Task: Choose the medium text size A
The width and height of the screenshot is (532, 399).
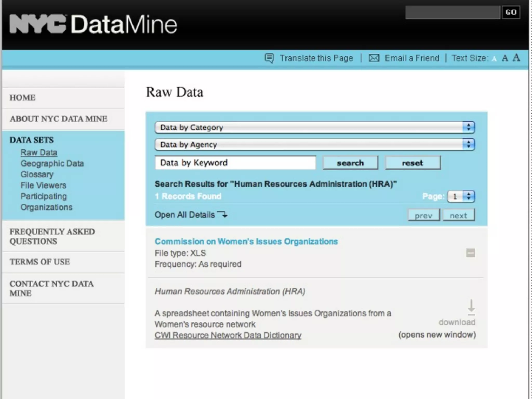Action: pyautogui.click(x=505, y=58)
